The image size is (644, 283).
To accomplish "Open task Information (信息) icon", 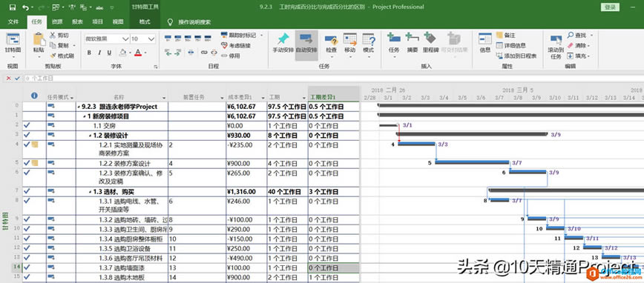I will (x=484, y=39).
